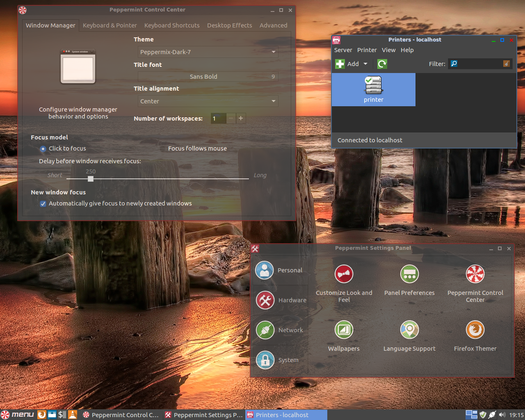The height and width of the screenshot is (420, 525).
Task: Switch to the Keyboard Shortcuts tab
Action: click(x=172, y=25)
